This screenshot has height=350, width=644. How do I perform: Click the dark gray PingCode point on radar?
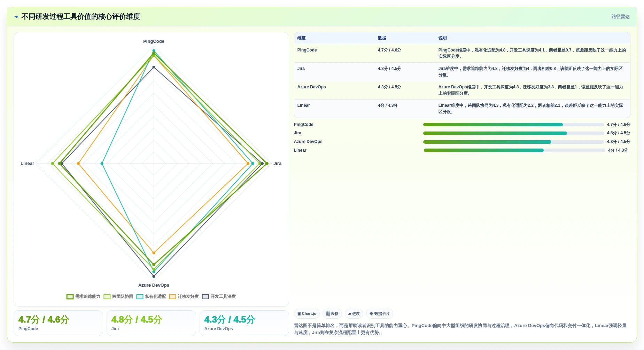point(154,67)
